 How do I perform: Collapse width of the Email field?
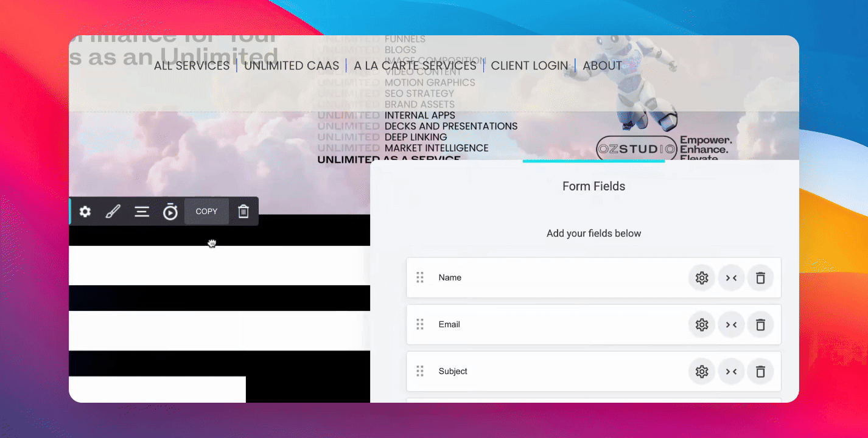click(x=731, y=325)
